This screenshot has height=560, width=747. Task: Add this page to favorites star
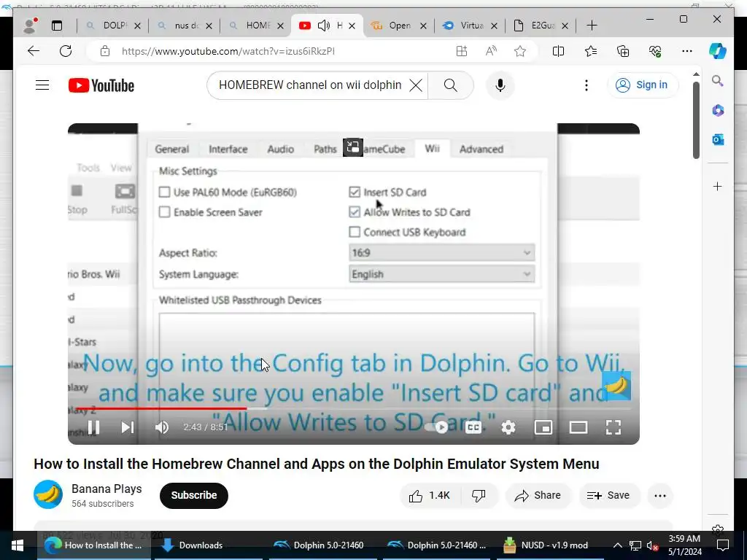[x=520, y=51]
